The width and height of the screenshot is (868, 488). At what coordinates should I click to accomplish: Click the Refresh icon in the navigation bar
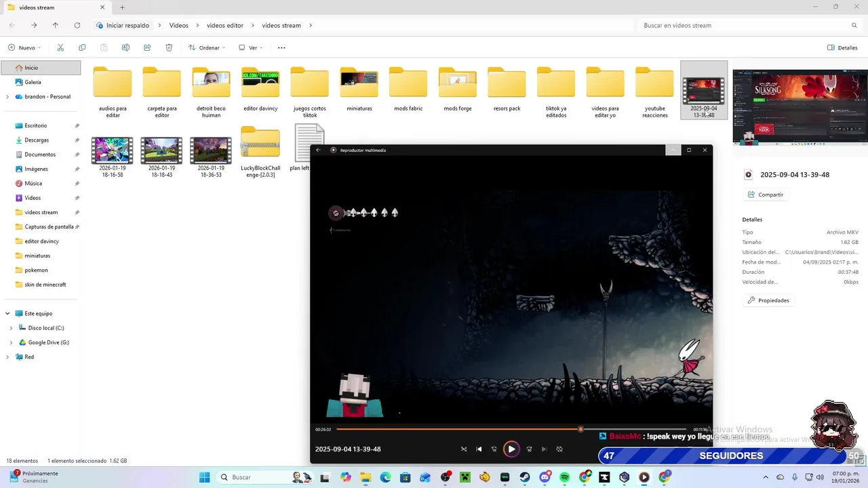click(77, 25)
